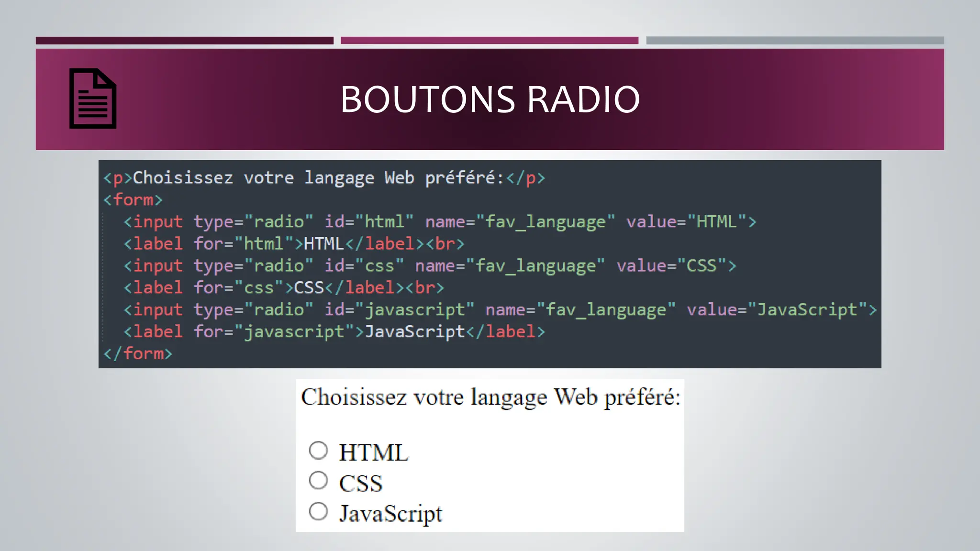The height and width of the screenshot is (551, 980).
Task: Click the closing </form> tag in code
Action: (x=138, y=353)
